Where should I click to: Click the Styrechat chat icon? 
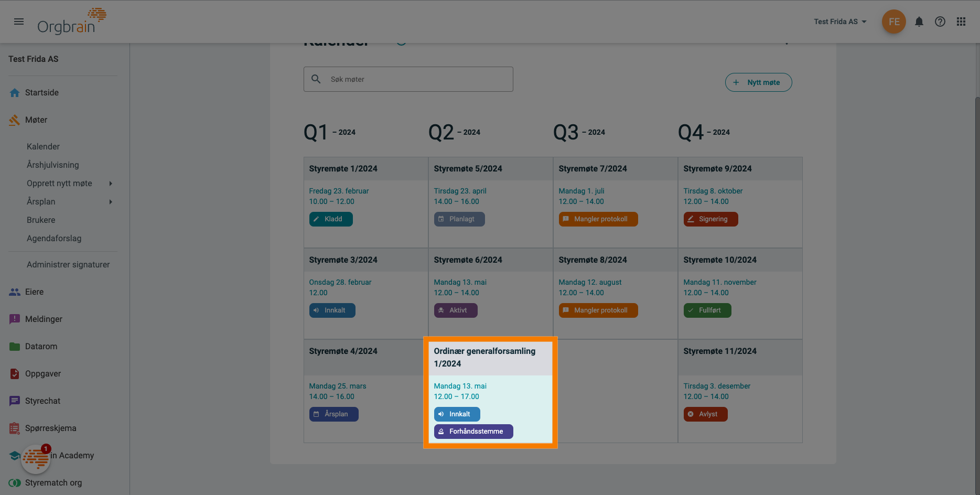tap(15, 401)
